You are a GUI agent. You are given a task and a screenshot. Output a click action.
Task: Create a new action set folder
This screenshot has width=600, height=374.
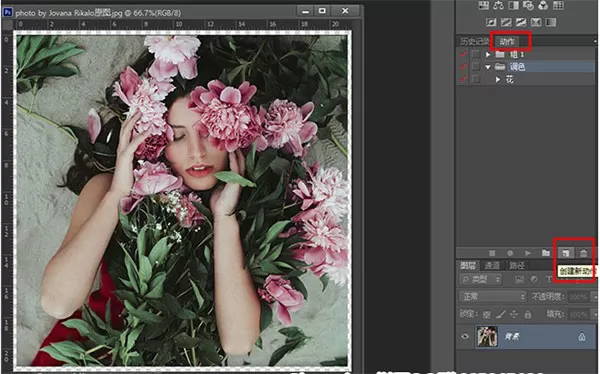[x=546, y=253]
